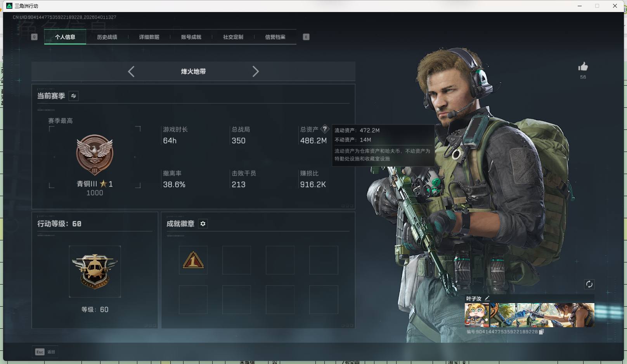Open the 详细数据 tab
The image size is (627, 364).
(x=149, y=37)
